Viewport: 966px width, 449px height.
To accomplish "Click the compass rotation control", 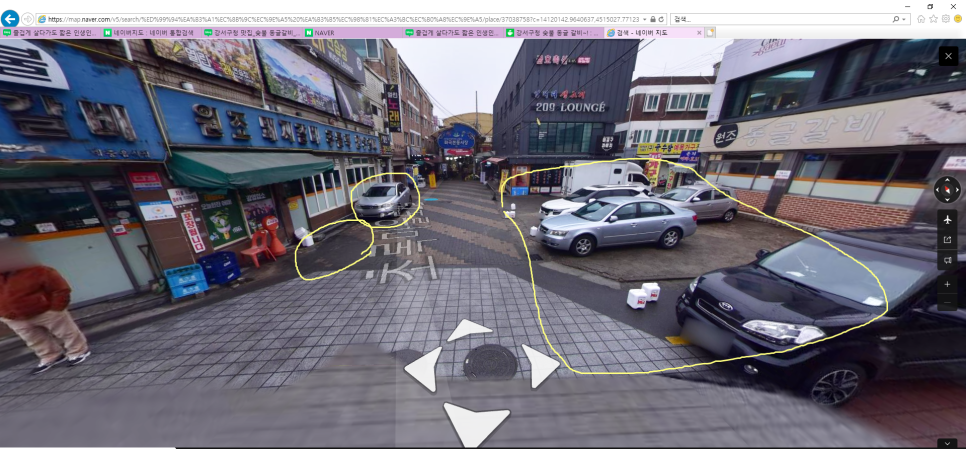I will (947, 190).
